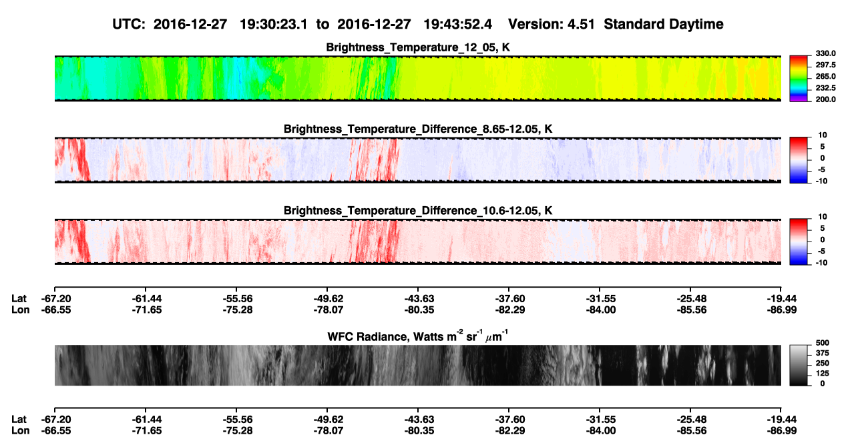Viewport: 868px width, 445px height.
Task: Click the title "Brightness_Temperature_12_05, K"
Action: click(x=418, y=47)
